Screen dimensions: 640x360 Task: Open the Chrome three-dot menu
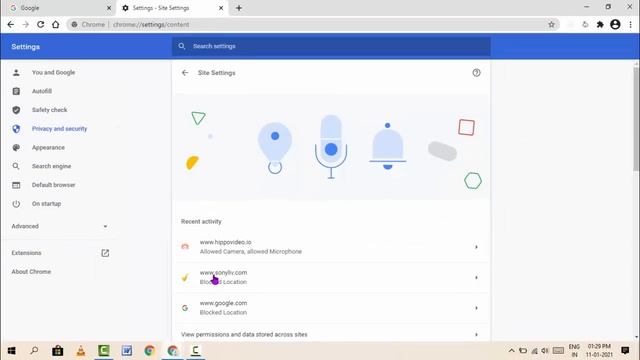(x=631, y=24)
